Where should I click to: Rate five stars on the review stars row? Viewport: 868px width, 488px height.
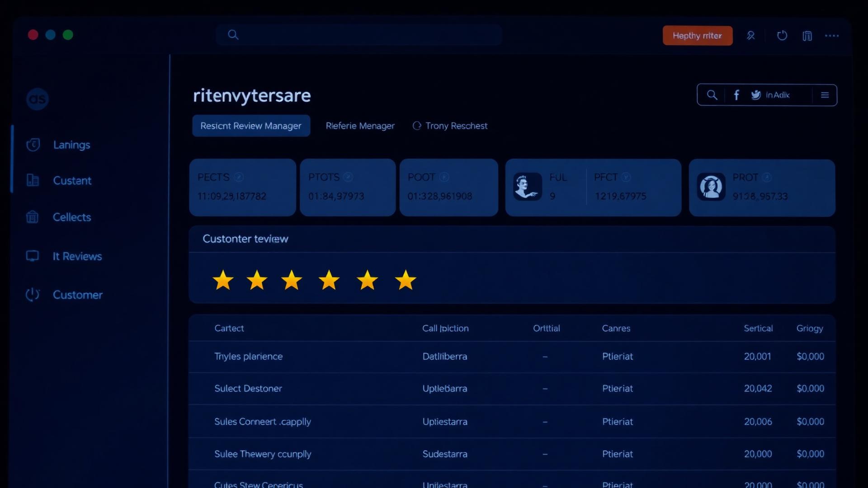[x=368, y=280]
